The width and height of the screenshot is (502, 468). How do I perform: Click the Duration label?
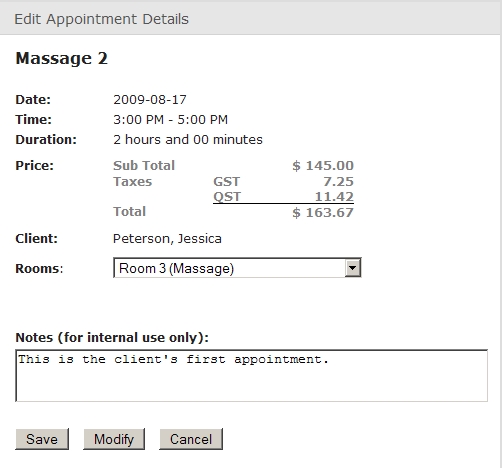pyautogui.click(x=46, y=140)
